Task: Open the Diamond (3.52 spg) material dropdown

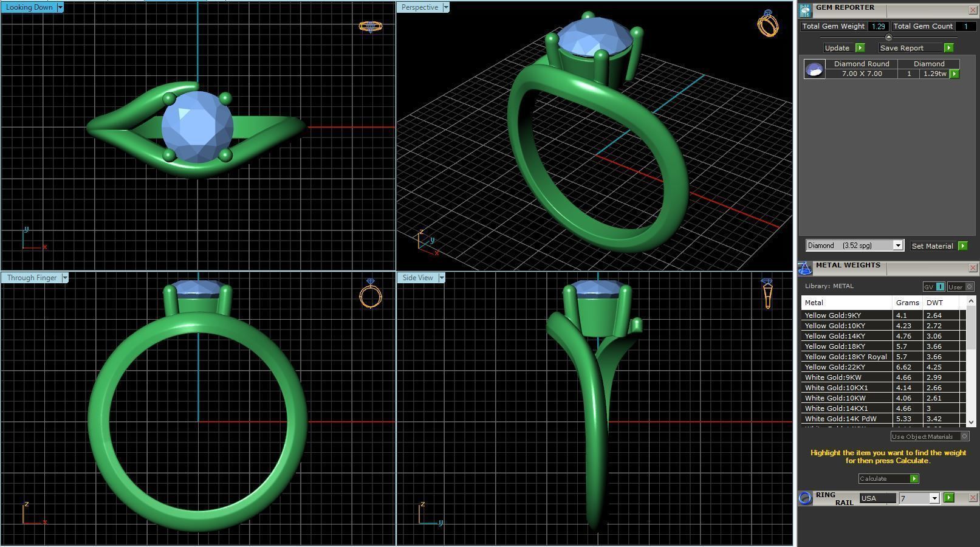Action: 897,246
